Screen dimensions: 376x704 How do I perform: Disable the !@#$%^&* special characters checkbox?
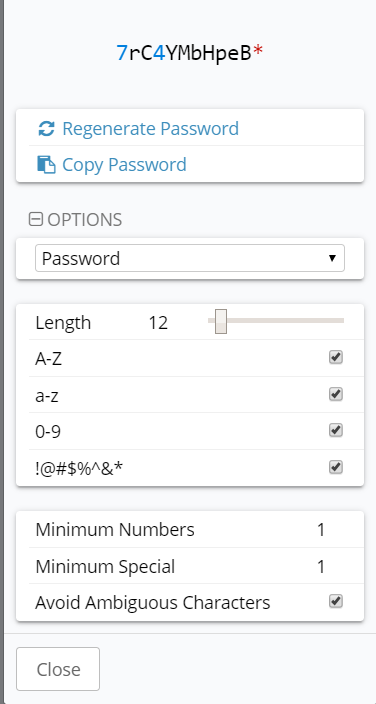pyautogui.click(x=336, y=467)
